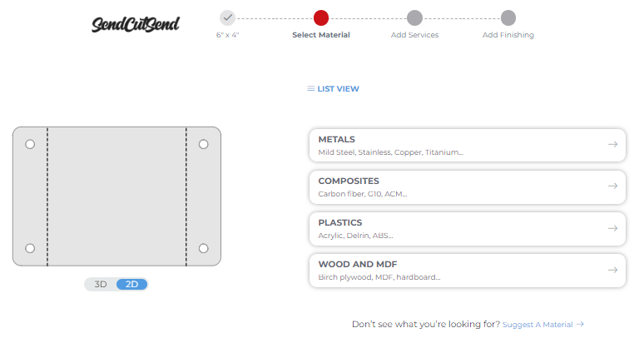This screenshot has width=644, height=343.
Task: Expand the Metals material category
Action: coord(449,145)
